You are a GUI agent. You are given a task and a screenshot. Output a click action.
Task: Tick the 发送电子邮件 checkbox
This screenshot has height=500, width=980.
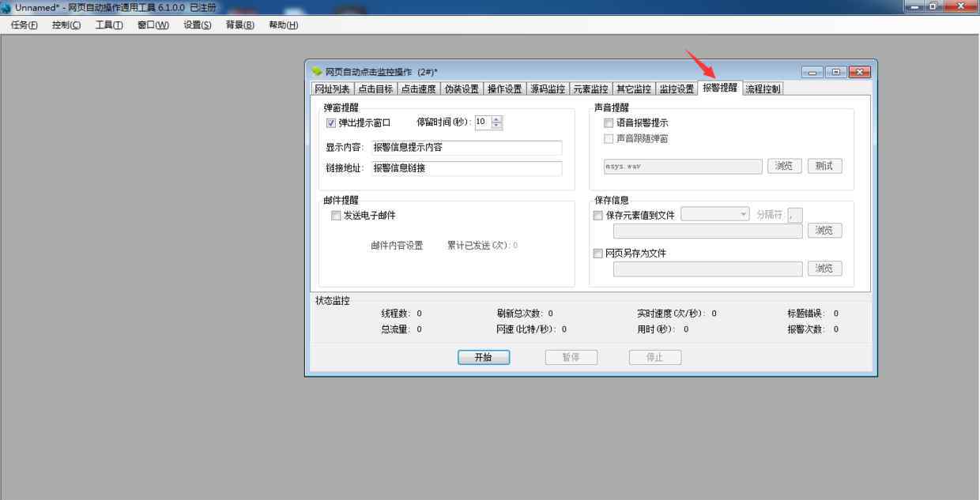(x=336, y=216)
